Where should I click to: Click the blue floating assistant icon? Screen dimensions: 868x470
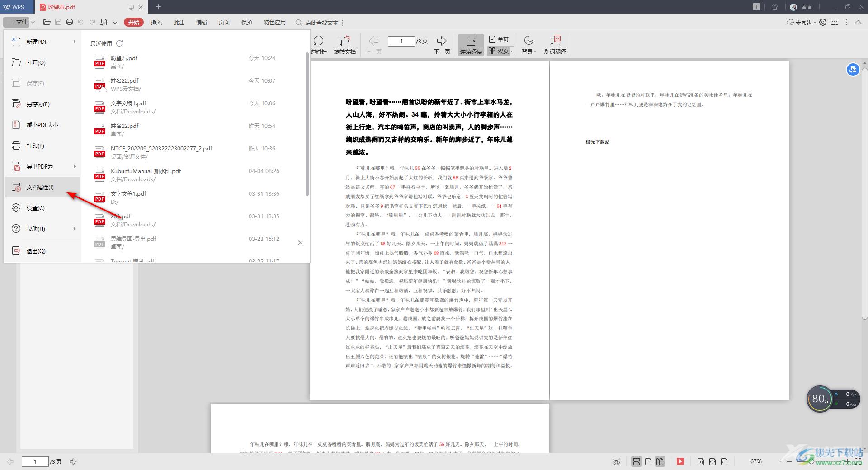coord(853,70)
